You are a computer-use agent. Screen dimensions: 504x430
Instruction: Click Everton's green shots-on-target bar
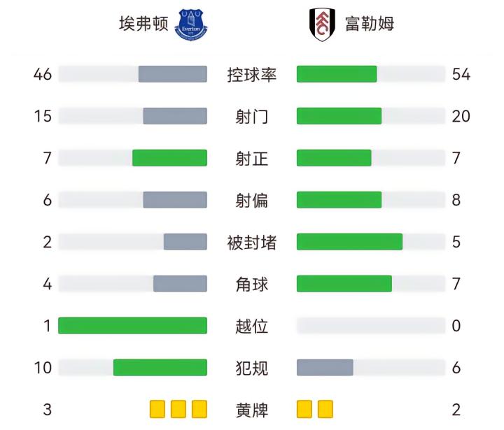click(170, 158)
